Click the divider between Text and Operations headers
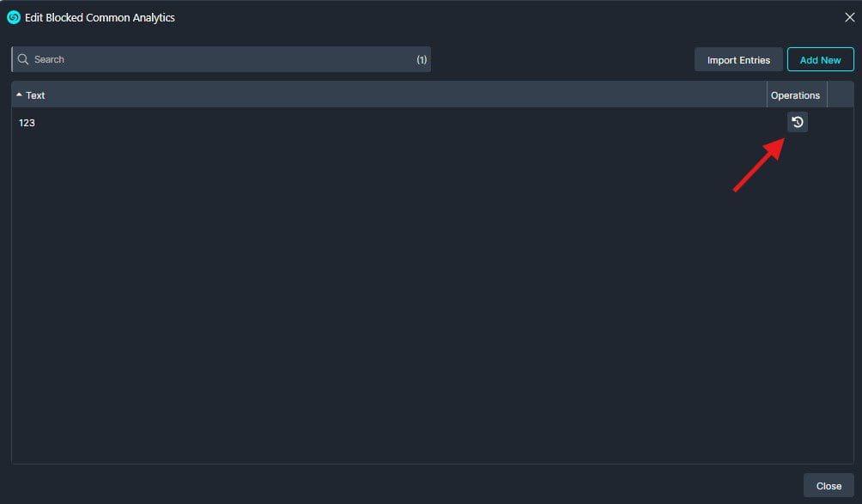862x504 pixels. [767, 95]
